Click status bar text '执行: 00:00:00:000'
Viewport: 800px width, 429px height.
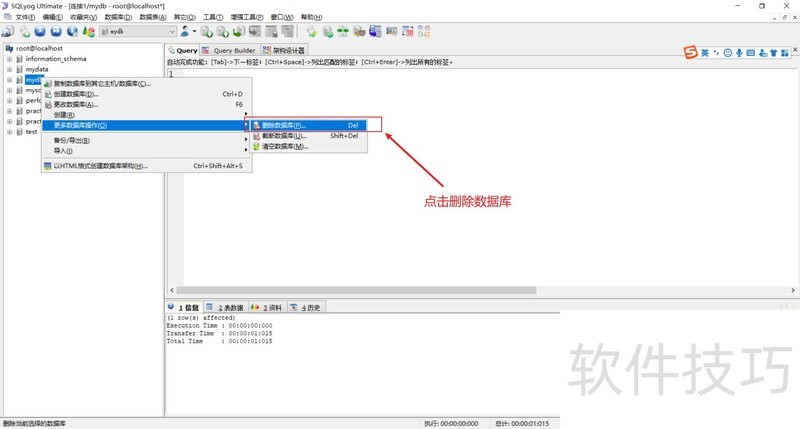tap(452, 423)
